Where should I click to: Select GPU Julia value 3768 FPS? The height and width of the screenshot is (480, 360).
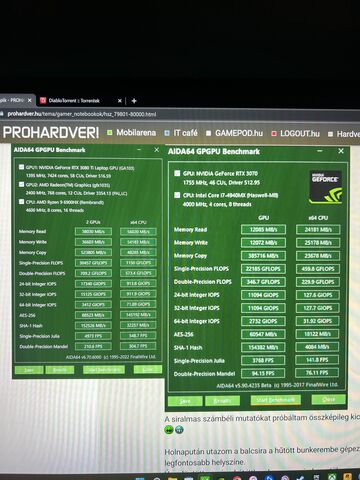(x=263, y=360)
